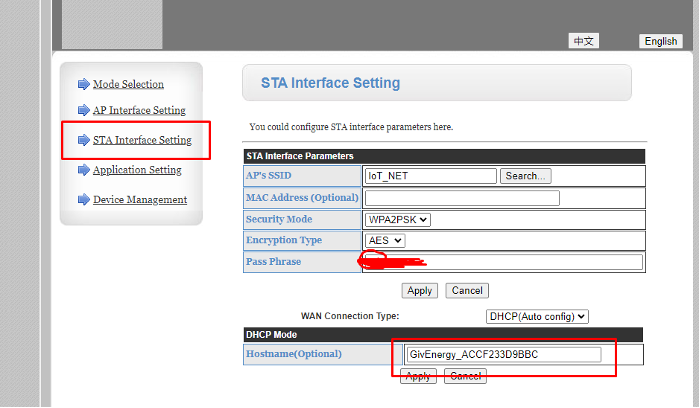
Task: Open Device Management page
Action: pos(140,200)
